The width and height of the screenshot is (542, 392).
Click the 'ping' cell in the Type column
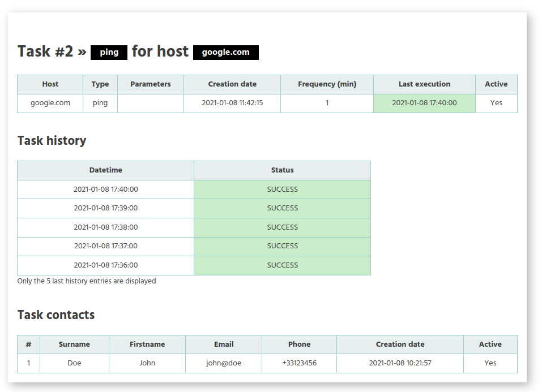(100, 103)
